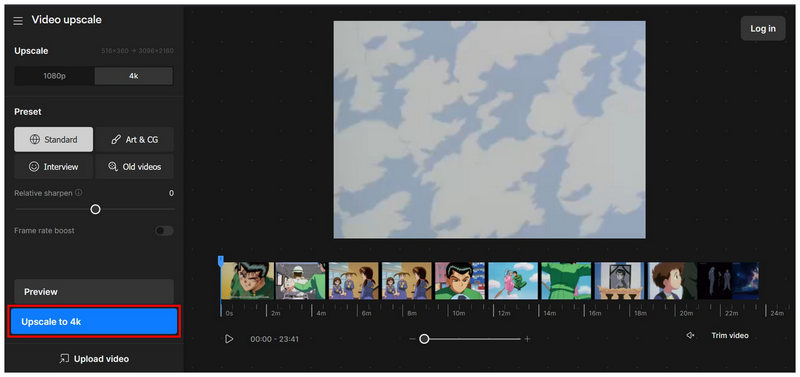Choose the Art & CG preset

pyautogui.click(x=135, y=139)
